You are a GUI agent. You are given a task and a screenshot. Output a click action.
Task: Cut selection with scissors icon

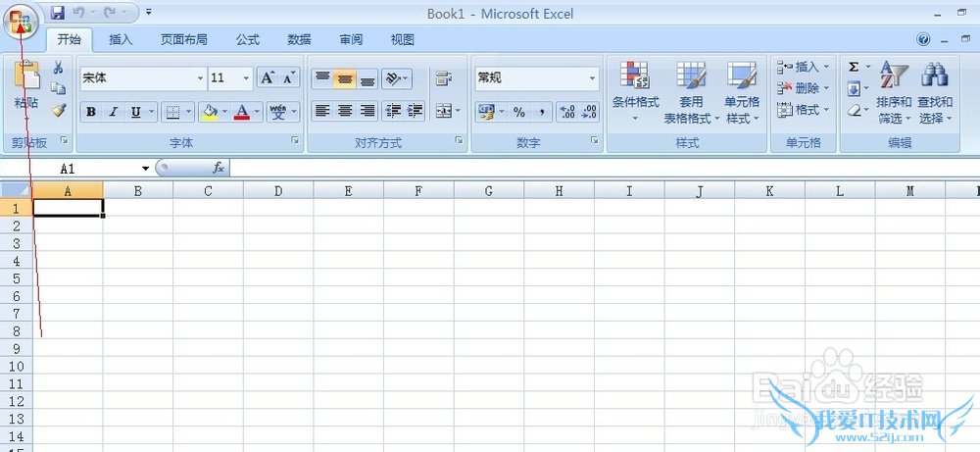pyautogui.click(x=58, y=68)
